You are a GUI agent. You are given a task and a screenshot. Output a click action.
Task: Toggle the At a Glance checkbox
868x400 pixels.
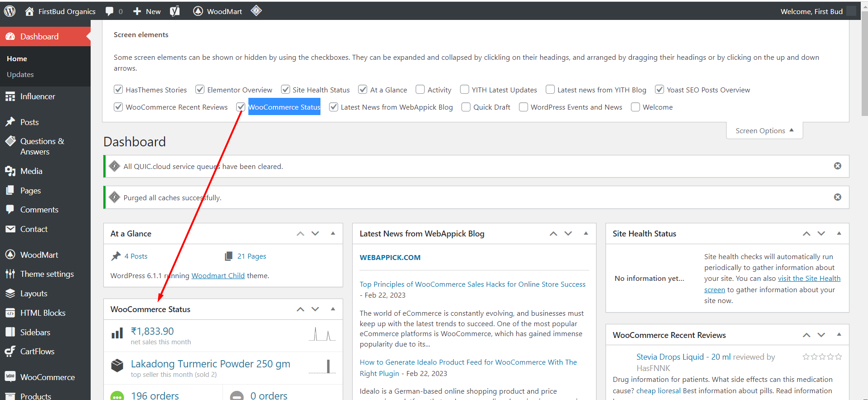pyautogui.click(x=363, y=90)
